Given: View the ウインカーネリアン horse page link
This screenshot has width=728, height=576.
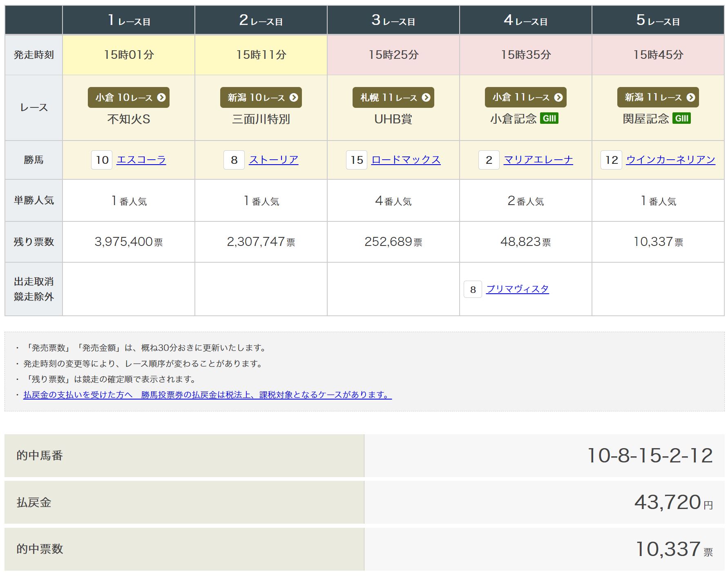Looking at the screenshot, I should point(670,160).
